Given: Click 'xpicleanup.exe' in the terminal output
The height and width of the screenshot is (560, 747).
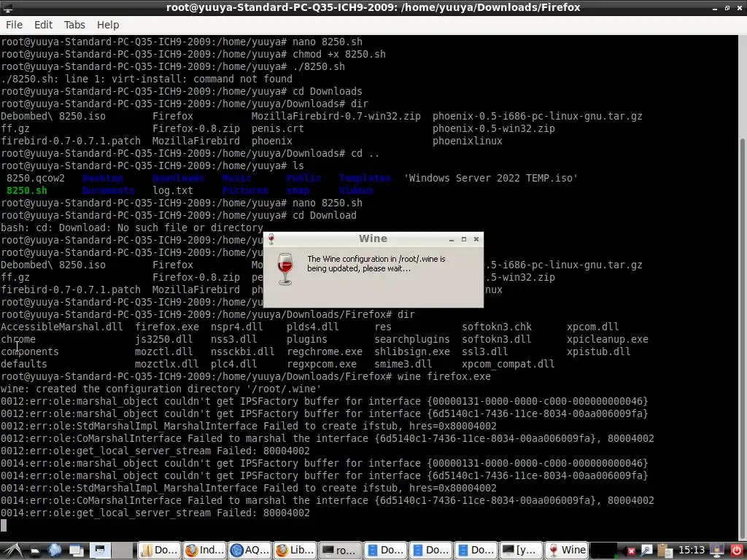Looking at the screenshot, I should click(x=608, y=340).
